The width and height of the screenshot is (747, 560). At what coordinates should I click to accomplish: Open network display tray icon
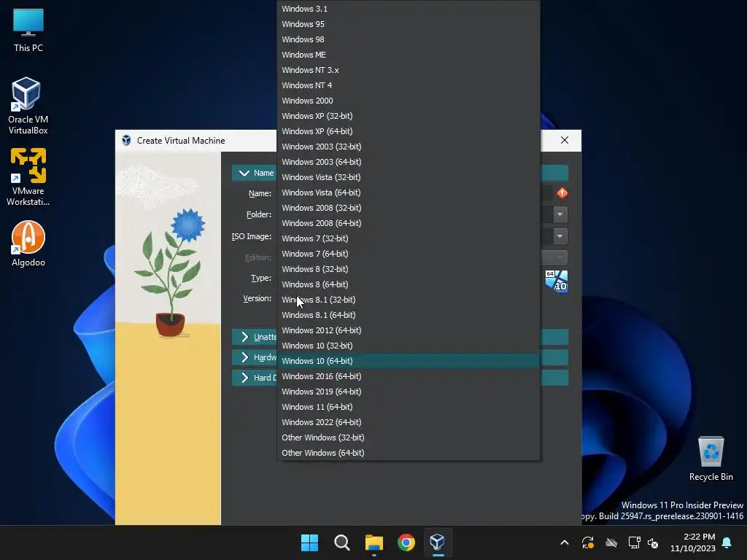coord(634,542)
